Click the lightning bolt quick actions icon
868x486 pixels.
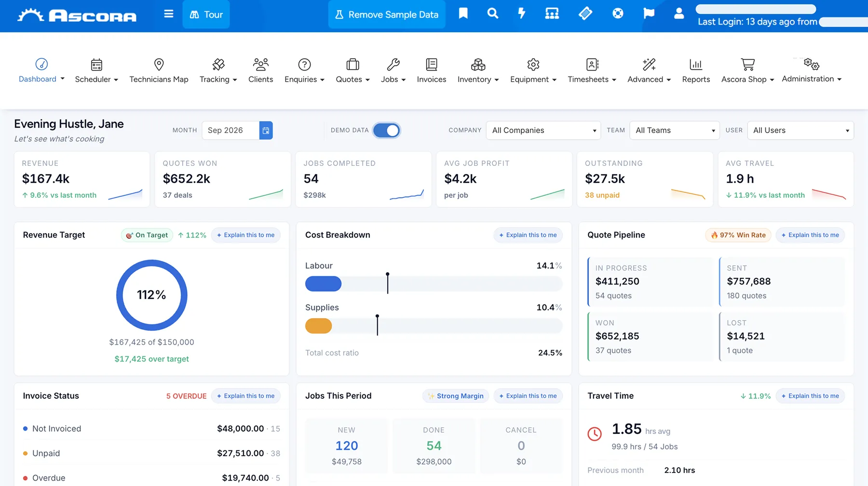pyautogui.click(x=521, y=13)
